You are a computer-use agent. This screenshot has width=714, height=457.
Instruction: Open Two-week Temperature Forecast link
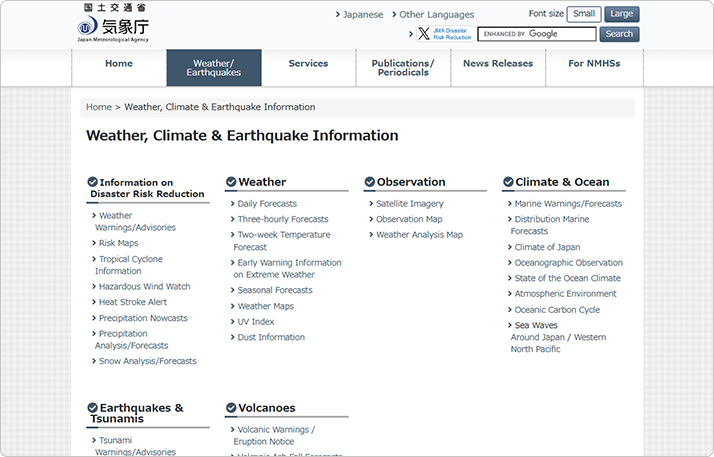[x=282, y=241]
